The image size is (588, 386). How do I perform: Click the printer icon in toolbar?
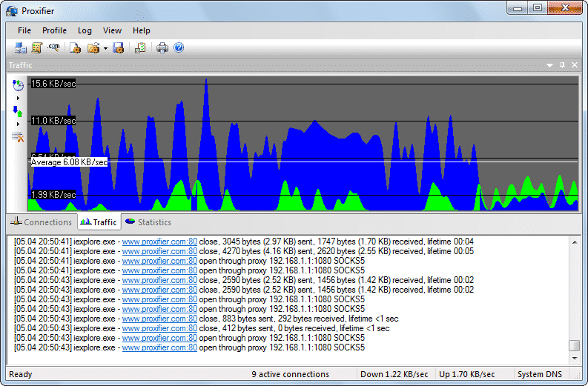point(162,48)
